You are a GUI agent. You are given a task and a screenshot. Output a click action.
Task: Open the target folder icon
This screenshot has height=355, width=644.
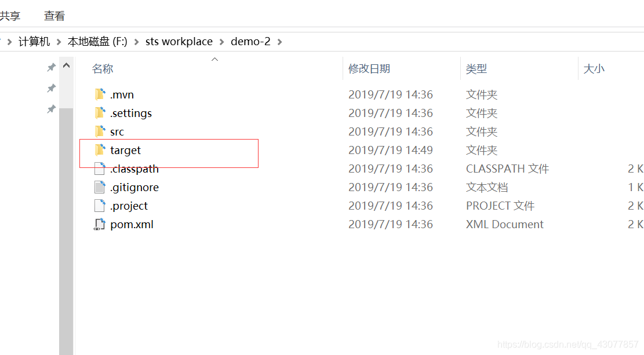100,149
